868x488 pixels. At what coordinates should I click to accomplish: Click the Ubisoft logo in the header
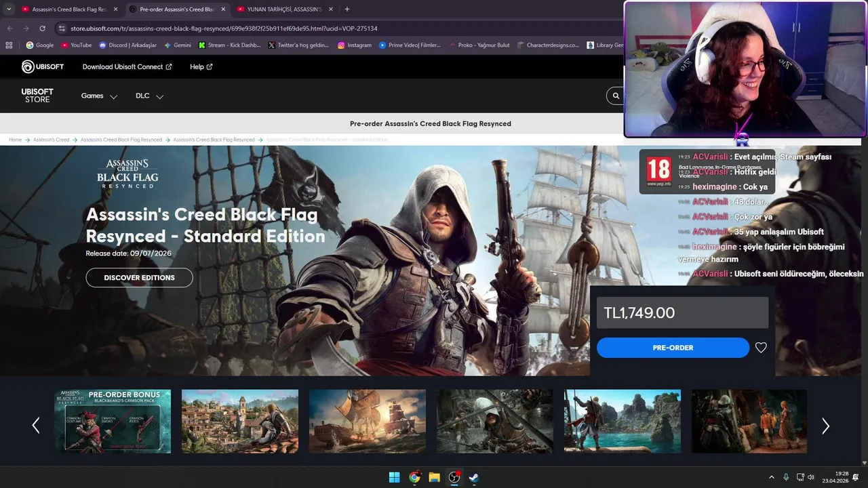(42, 66)
